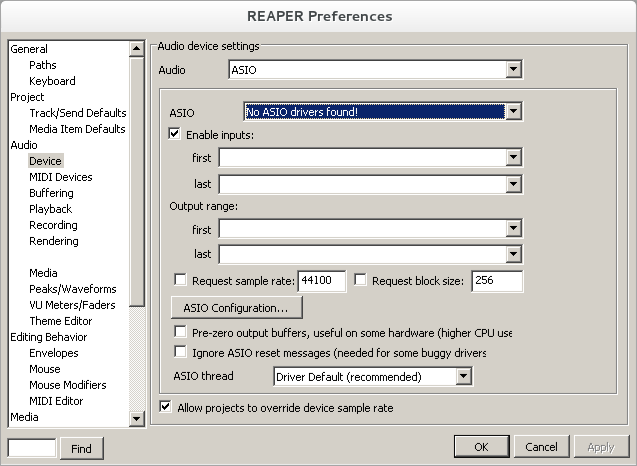Confirm preferences with OK
This screenshot has height=466, width=637.
click(482, 447)
